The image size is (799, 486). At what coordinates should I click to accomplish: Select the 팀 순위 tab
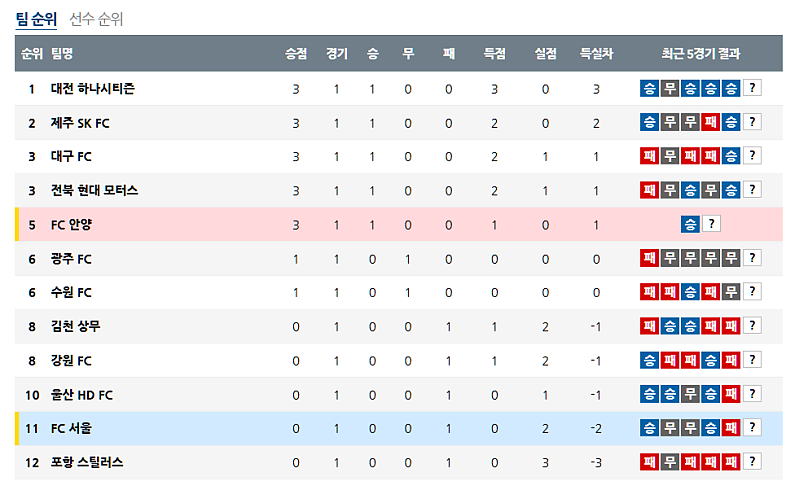coord(35,19)
